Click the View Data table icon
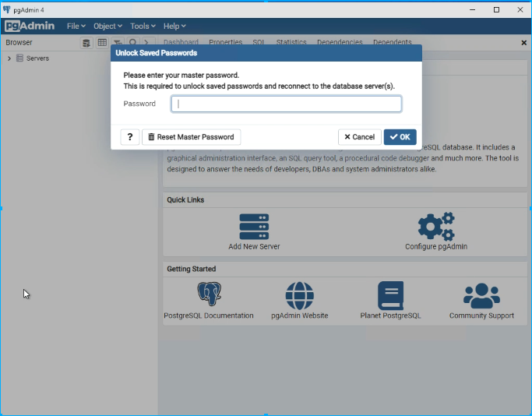532x416 pixels. point(102,43)
